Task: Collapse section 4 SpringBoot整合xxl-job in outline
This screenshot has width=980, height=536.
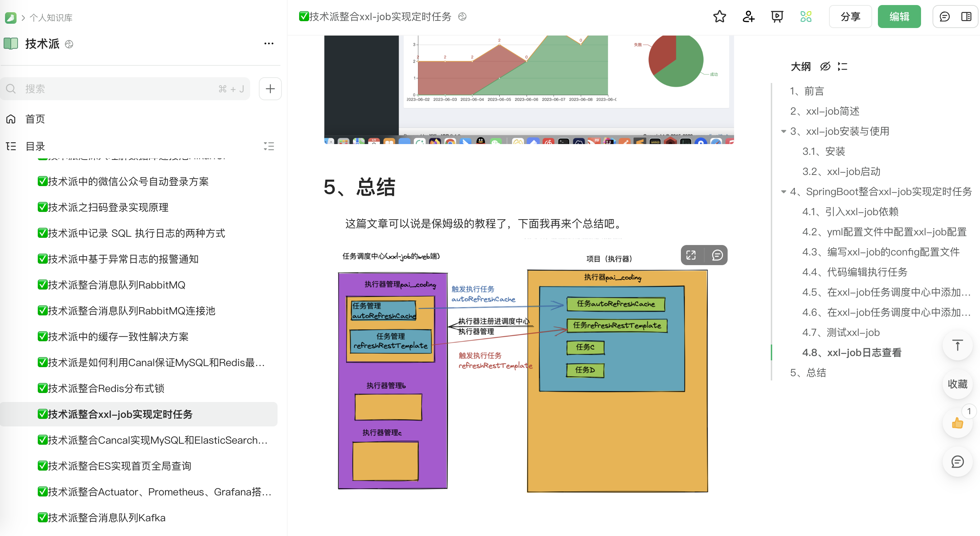Action: [783, 191]
